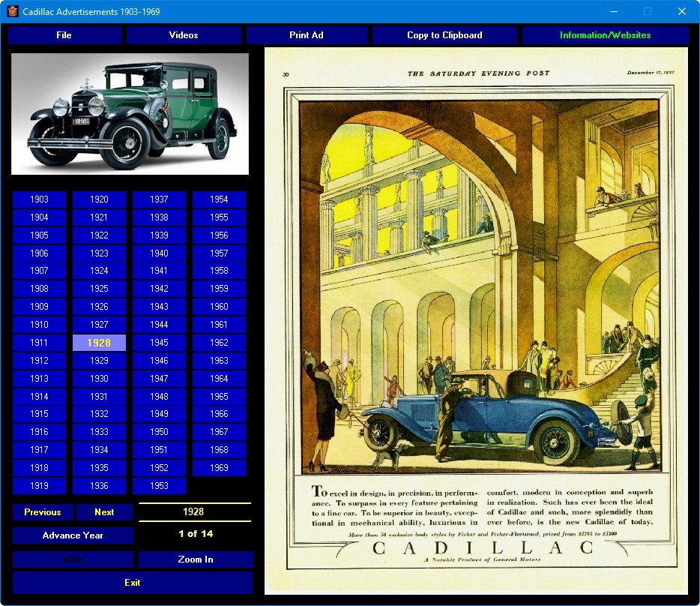Select year 1929
Viewport: 700px width, 606px height.
99,361
